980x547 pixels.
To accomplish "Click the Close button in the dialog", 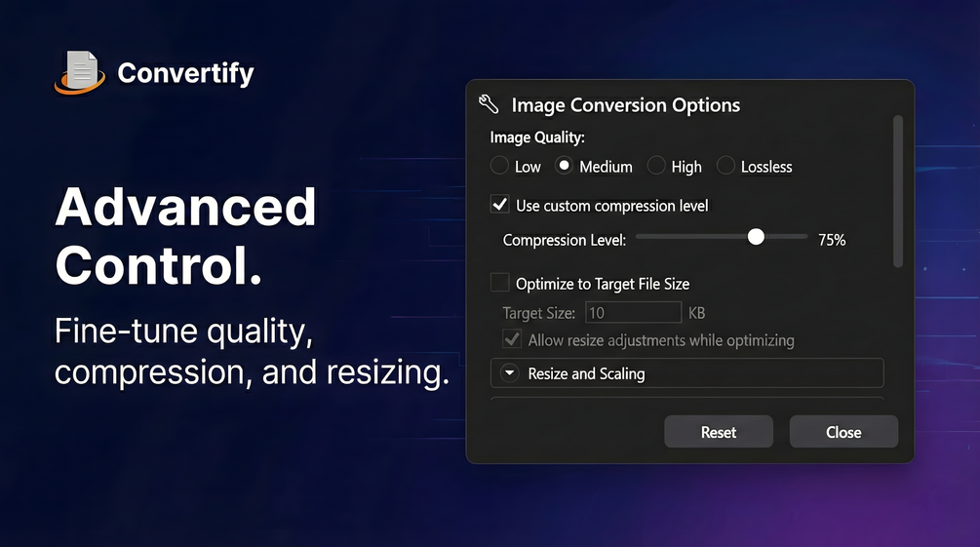I will 843,432.
